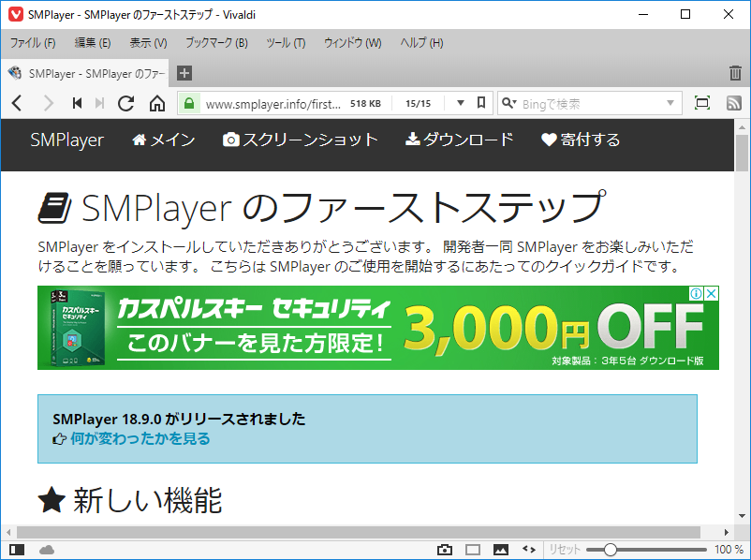Click the scroll up arrow
The image size is (751, 560).
click(742, 127)
